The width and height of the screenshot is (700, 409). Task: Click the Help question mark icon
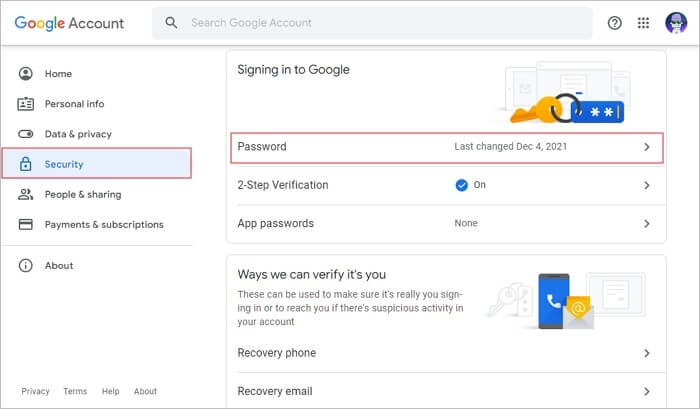click(615, 23)
